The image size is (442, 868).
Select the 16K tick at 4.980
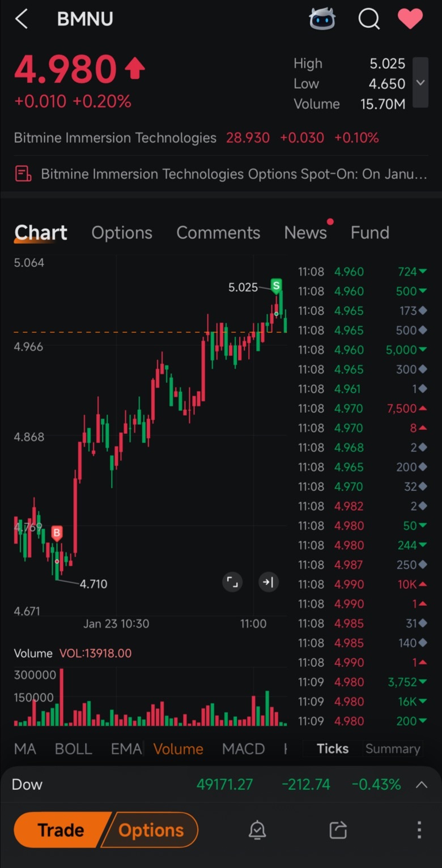pos(363,702)
